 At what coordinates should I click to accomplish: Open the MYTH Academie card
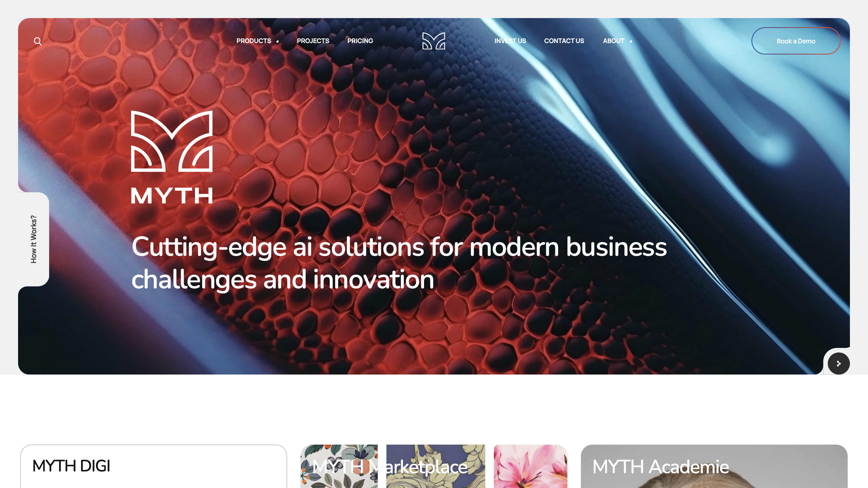714,466
